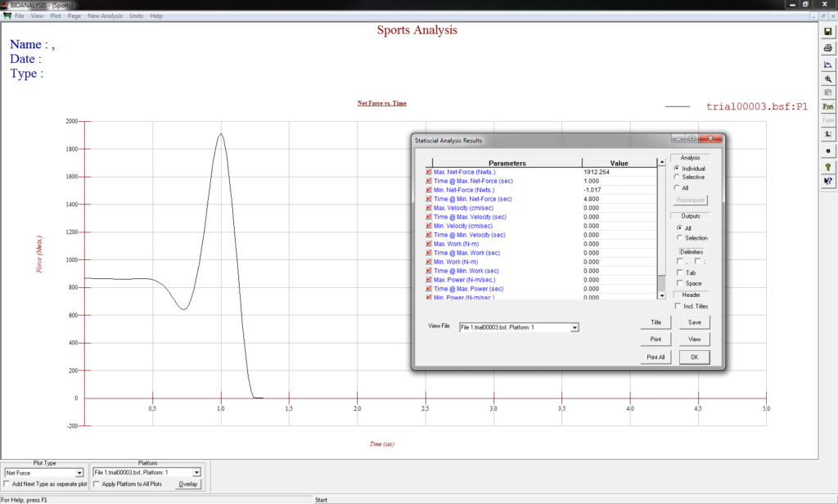838x504 pixels.
Task: Open the Units menu
Action: (x=136, y=16)
